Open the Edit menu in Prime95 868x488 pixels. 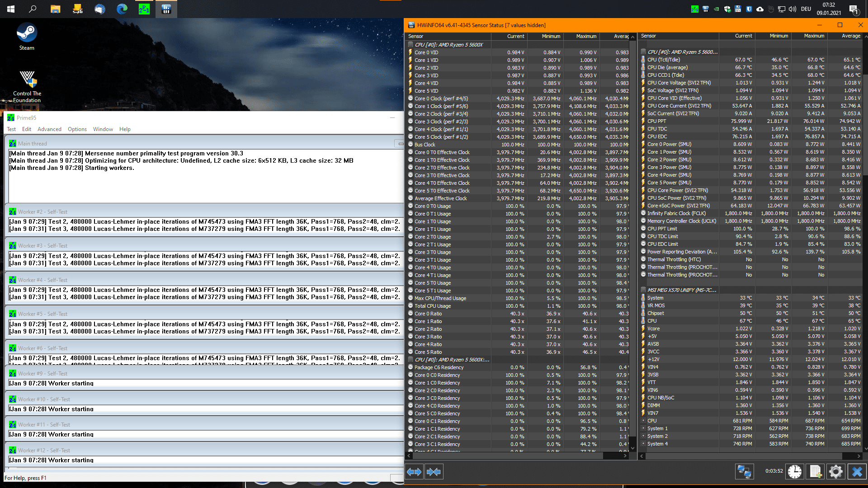pos(27,129)
